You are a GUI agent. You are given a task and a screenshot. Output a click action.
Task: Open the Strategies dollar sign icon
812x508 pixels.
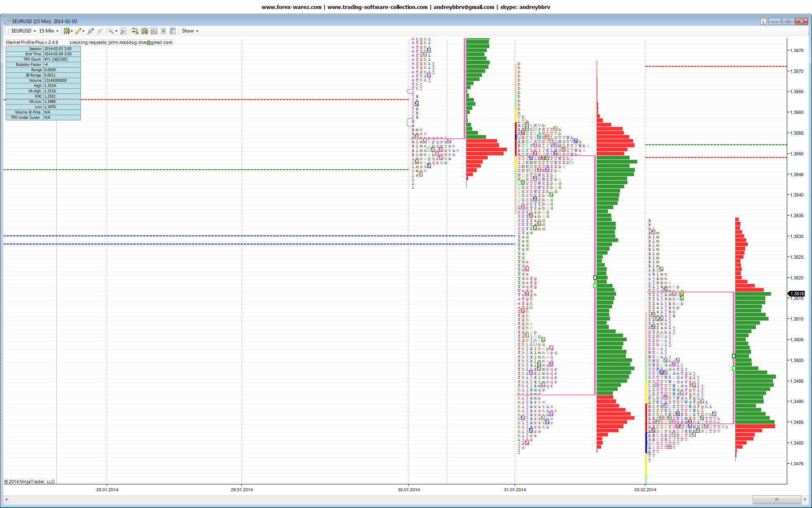(163, 31)
